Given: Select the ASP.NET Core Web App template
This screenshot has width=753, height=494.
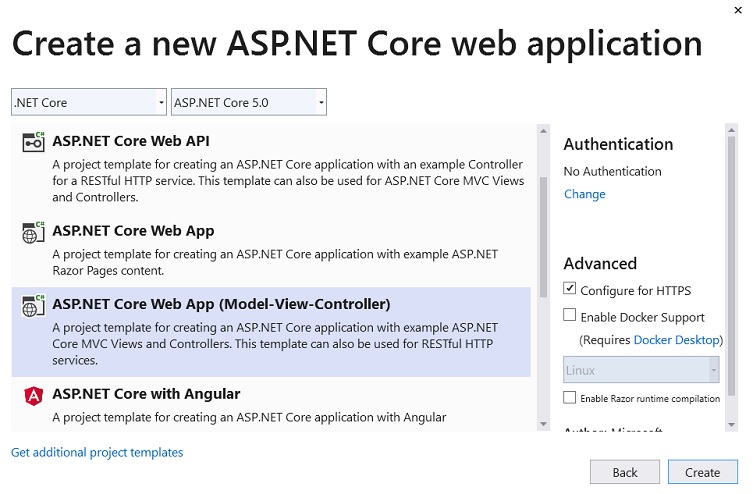Looking at the screenshot, I should (x=271, y=250).
